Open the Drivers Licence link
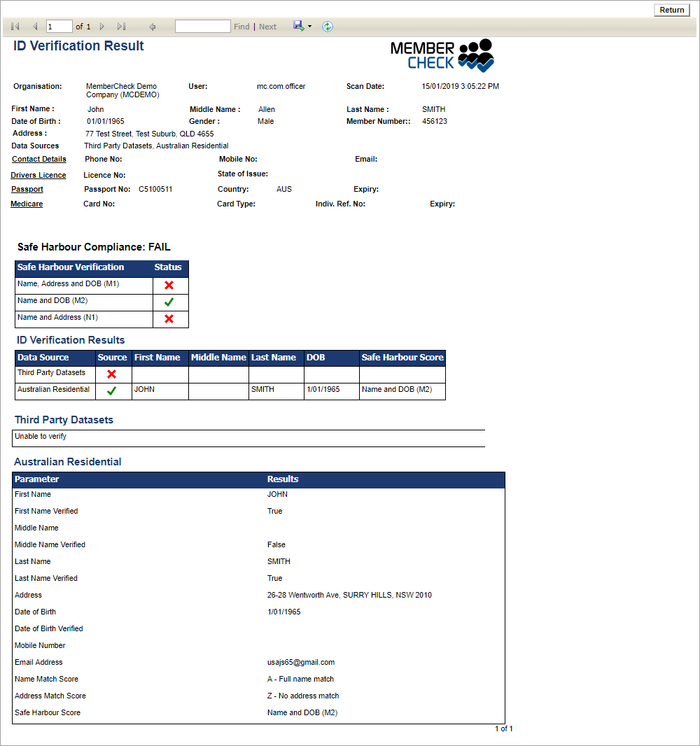The width and height of the screenshot is (700, 746). (x=38, y=175)
